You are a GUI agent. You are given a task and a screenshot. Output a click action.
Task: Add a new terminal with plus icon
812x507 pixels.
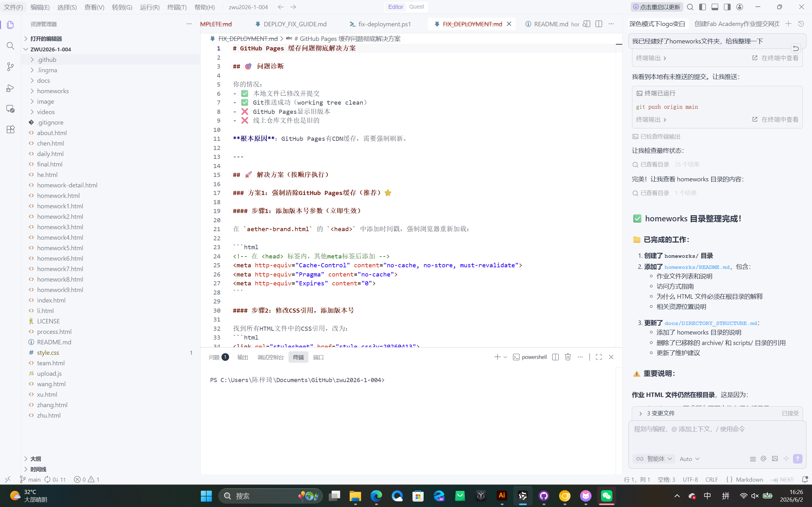(x=497, y=357)
